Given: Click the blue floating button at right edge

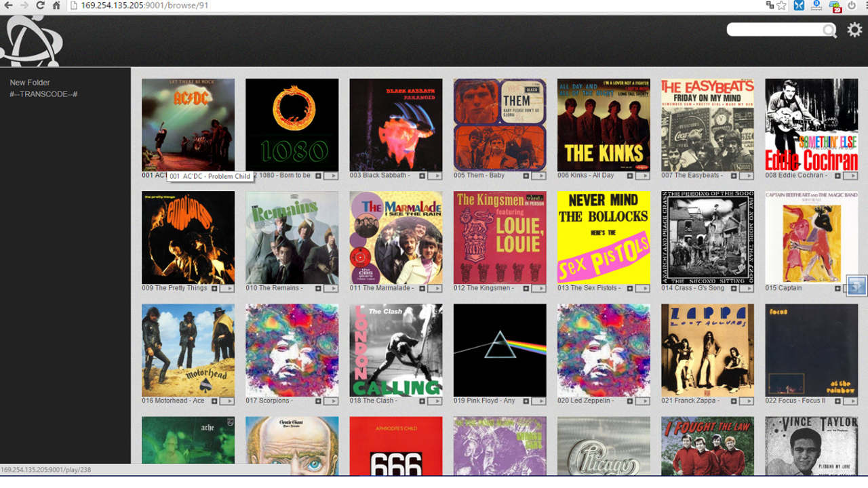Looking at the screenshot, I should click(x=856, y=286).
